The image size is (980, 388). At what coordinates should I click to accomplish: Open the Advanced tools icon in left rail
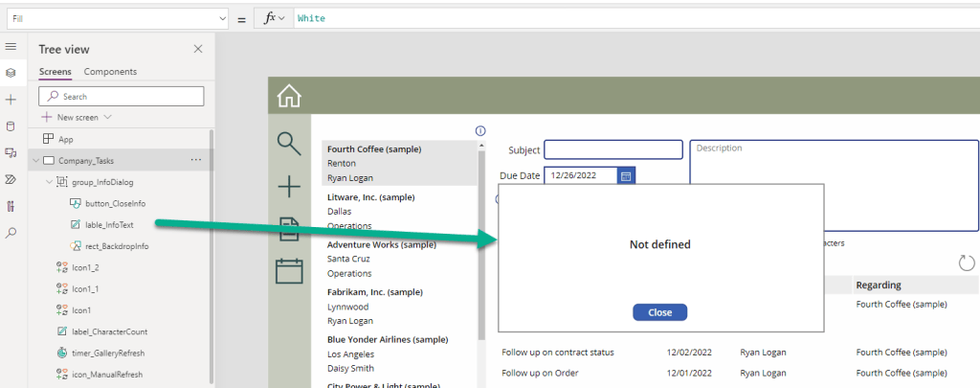tap(11, 206)
